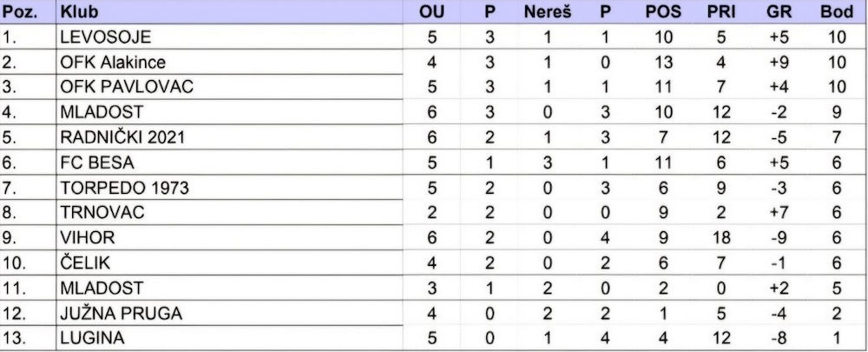
Task: Click the Nereš column header
Action: (x=547, y=13)
